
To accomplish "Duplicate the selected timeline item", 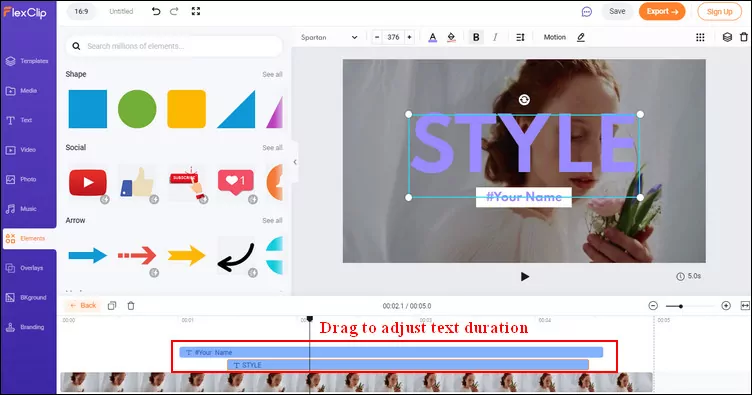I will pyautogui.click(x=112, y=305).
